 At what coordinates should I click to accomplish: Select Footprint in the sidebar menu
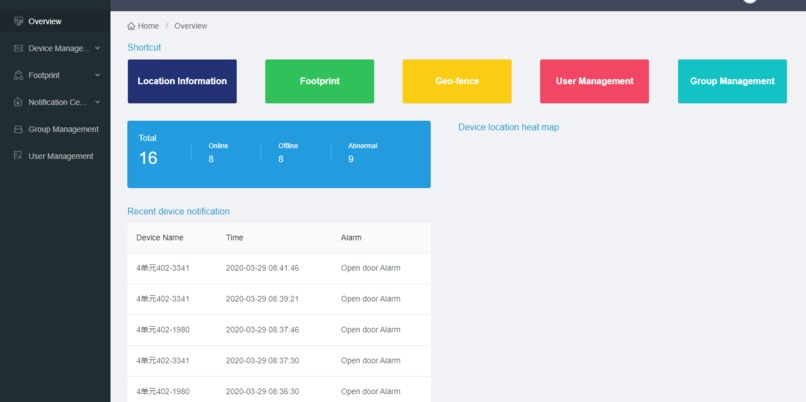click(55, 75)
